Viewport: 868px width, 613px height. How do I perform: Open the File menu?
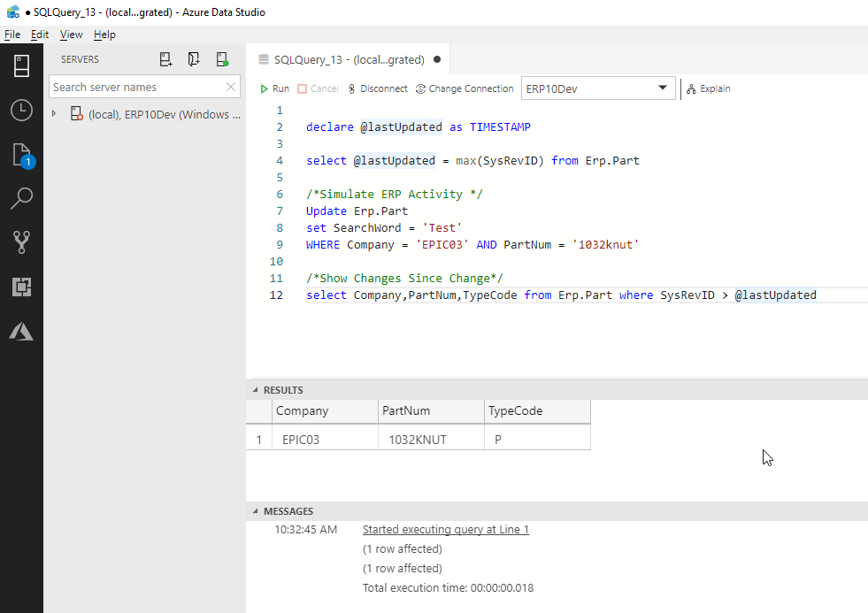tap(12, 34)
